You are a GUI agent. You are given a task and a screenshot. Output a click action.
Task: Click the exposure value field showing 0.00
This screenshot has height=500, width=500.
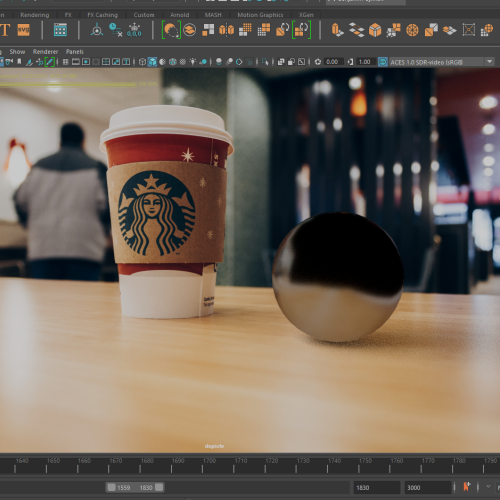click(333, 62)
